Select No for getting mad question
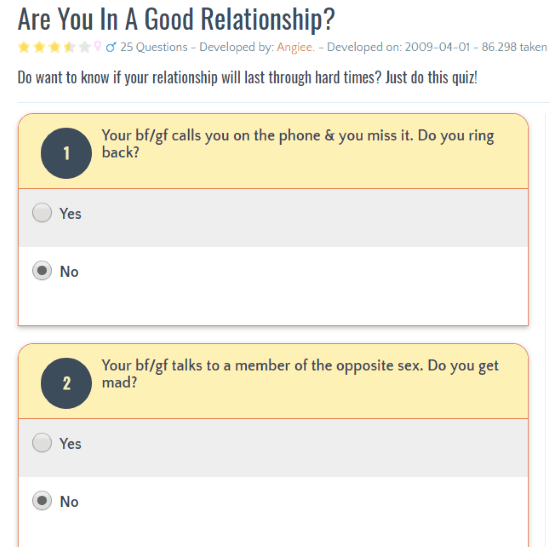Screen dimensions: 550x547 pos(42,500)
